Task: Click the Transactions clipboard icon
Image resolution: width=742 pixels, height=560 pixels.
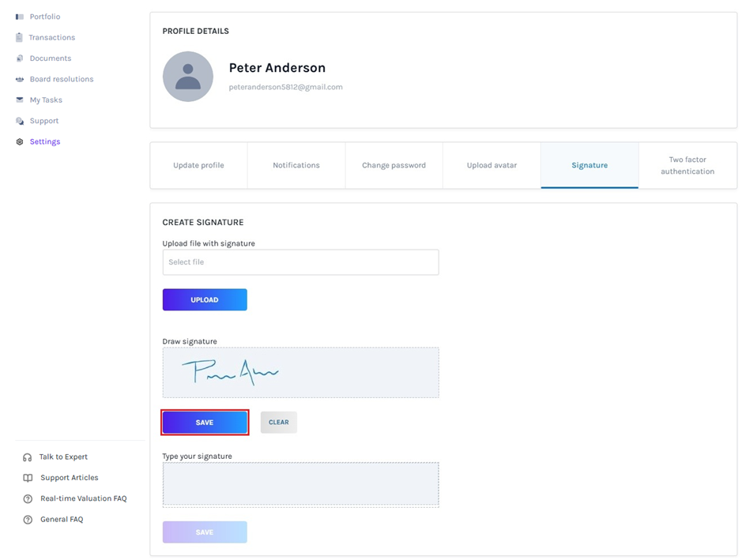Action: (20, 37)
